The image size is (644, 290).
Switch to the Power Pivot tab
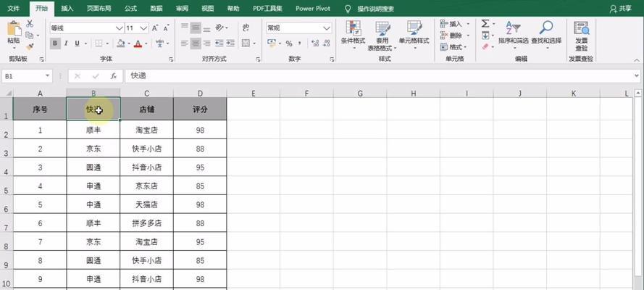click(x=312, y=8)
